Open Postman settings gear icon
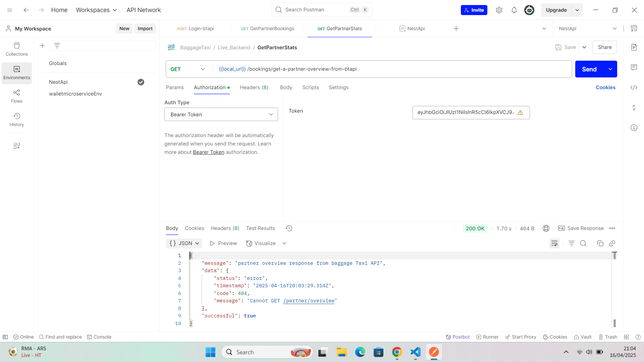Viewport: 644px width, 362px height. [499, 10]
